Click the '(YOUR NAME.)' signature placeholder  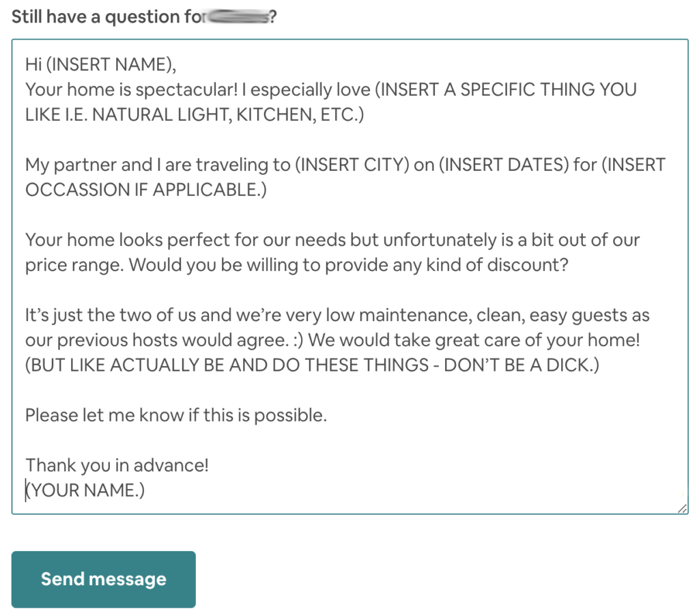pyautogui.click(x=85, y=490)
